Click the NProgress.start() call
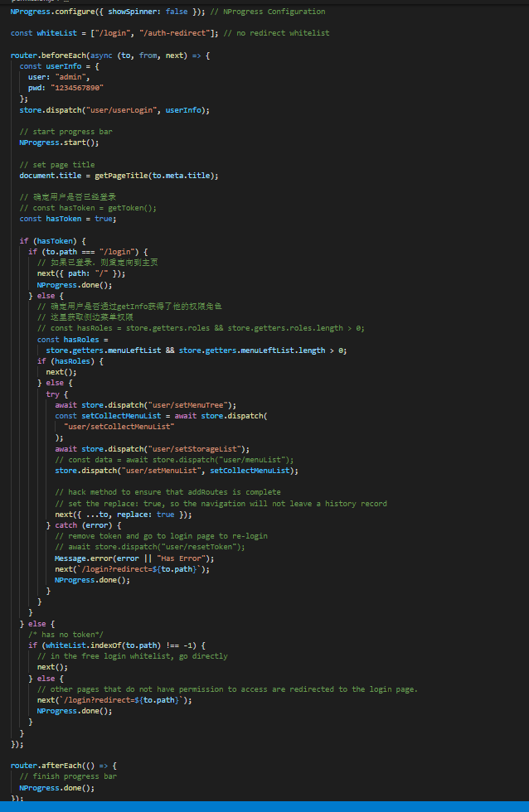Image resolution: width=529 pixels, height=812 pixels. click(59, 143)
